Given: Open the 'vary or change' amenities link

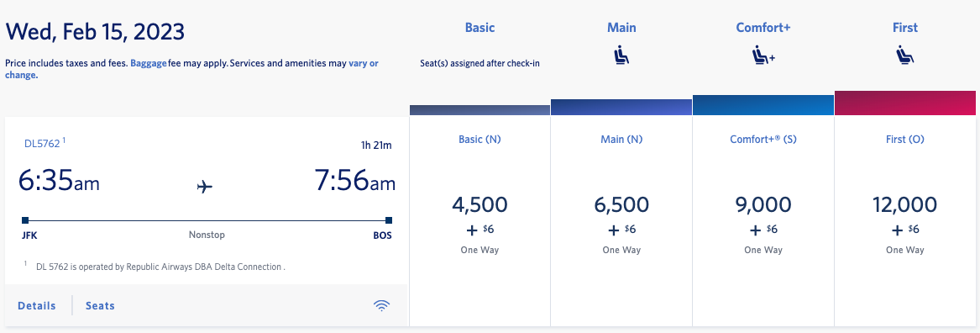Looking at the screenshot, I should pos(191,69).
